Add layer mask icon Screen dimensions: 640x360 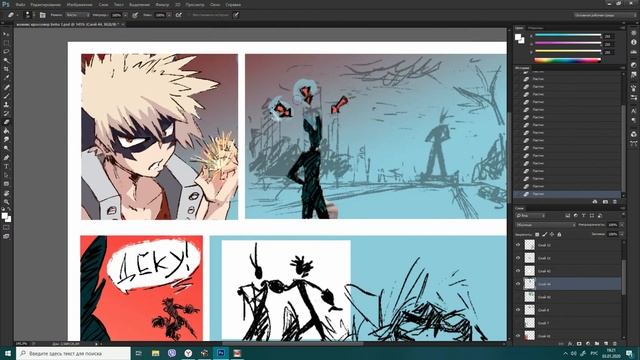(x=579, y=344)
